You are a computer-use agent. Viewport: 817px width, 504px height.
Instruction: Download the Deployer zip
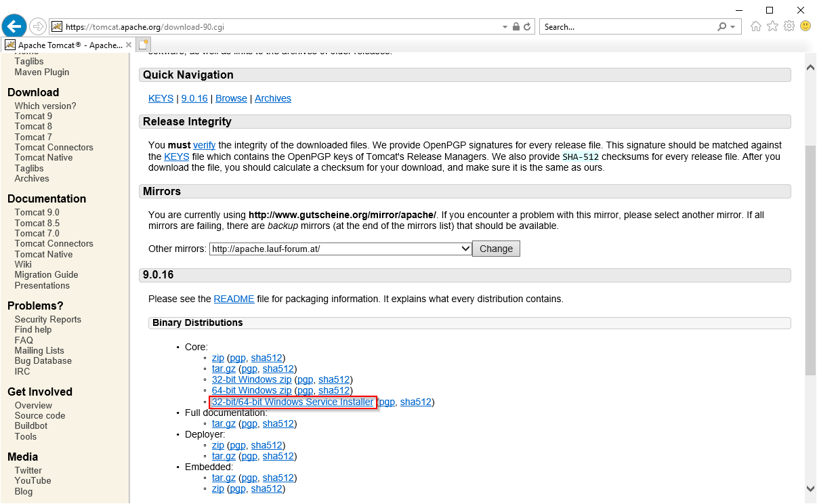[x=217, y=445]
